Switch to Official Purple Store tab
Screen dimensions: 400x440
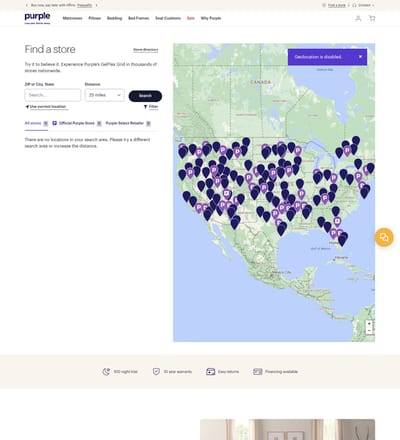pos(77,123)
